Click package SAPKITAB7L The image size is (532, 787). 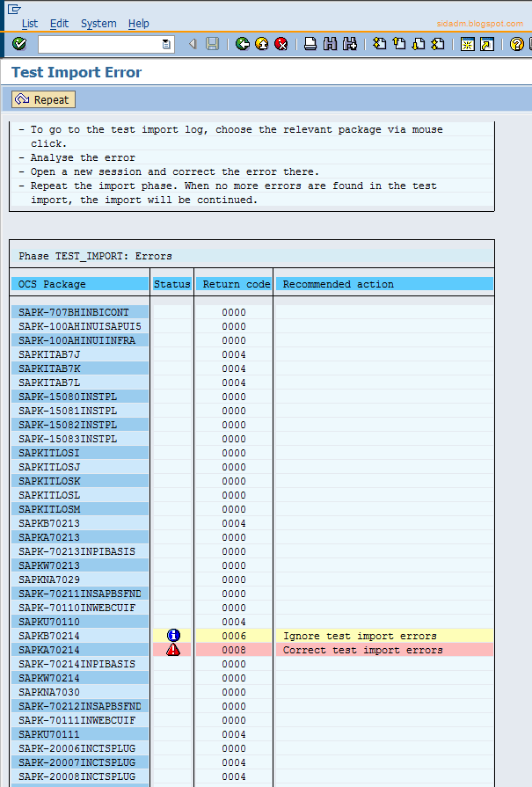click(49, 383)
